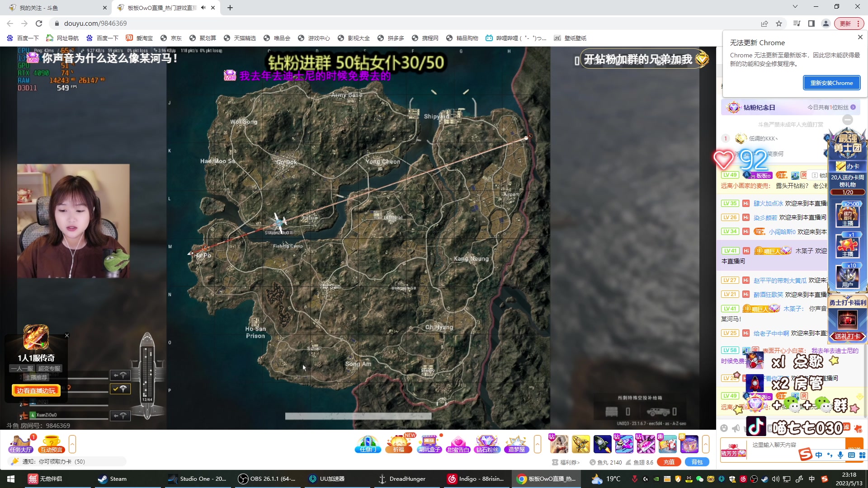This screenshot has height=488, width=868.
Task: Click the 充值 recharge button
Action: [x=669, y=462]
